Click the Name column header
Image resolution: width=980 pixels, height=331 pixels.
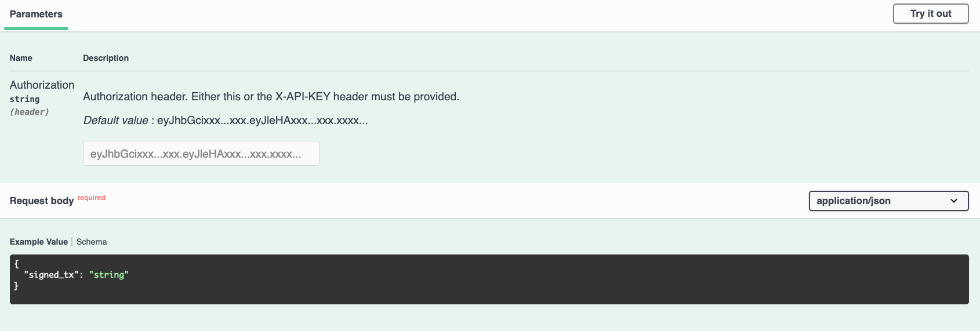(21, 58)
